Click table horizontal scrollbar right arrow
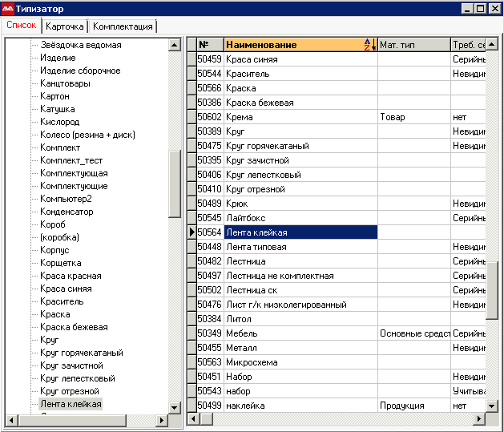The height and width of the screenshot is (432, 504). pyautogui.click(x=479, y=418)
